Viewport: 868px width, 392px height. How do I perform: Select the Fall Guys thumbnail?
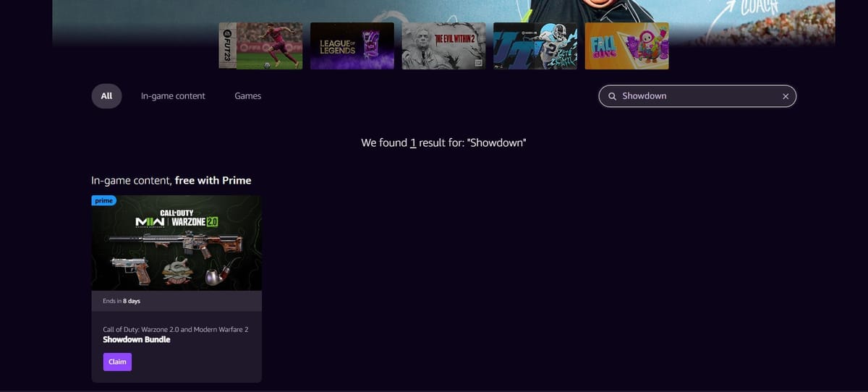[x=626, y=46]
